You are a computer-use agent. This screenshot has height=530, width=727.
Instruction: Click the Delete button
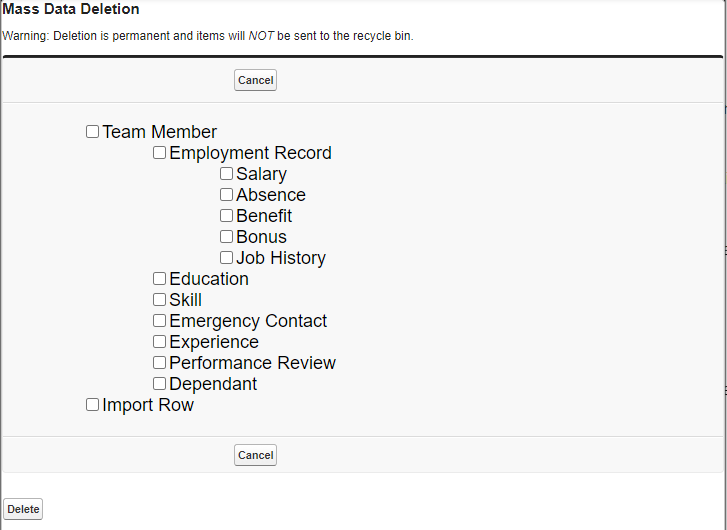pyautogui.click(x=24, y=509)
